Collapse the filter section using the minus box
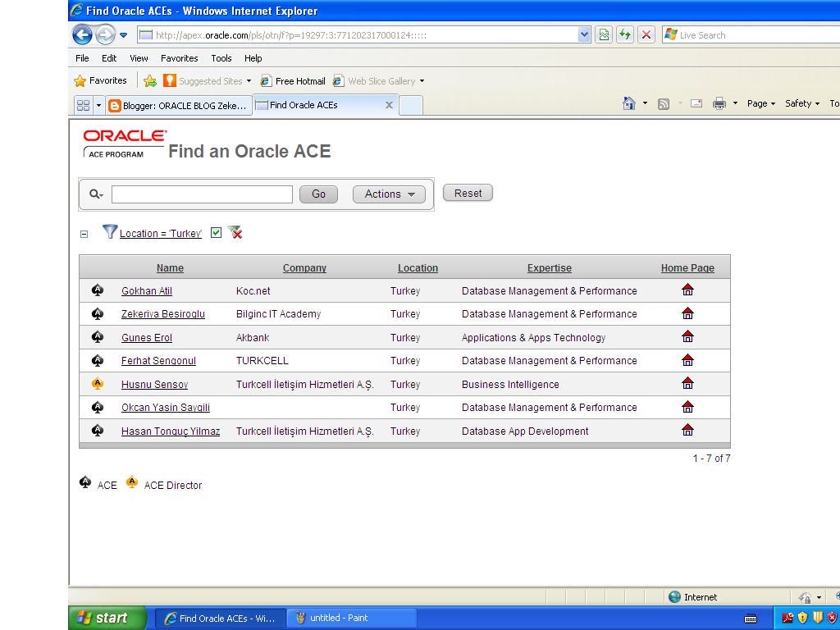The width and height of the screenshot is (840, 630). 84,233
